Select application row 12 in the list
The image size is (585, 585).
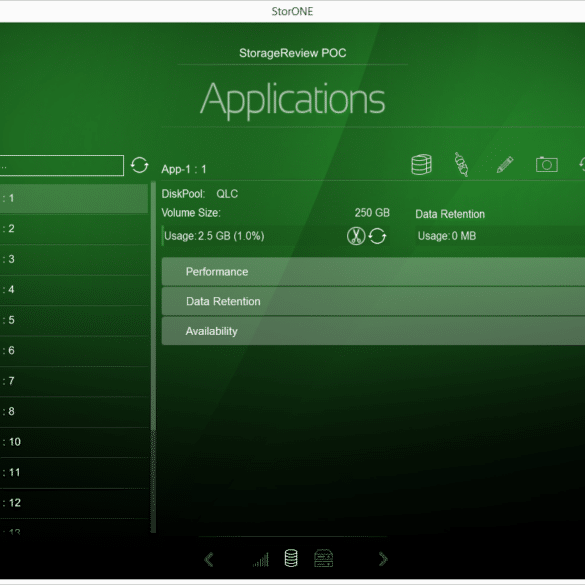click(x=74, y=503)
